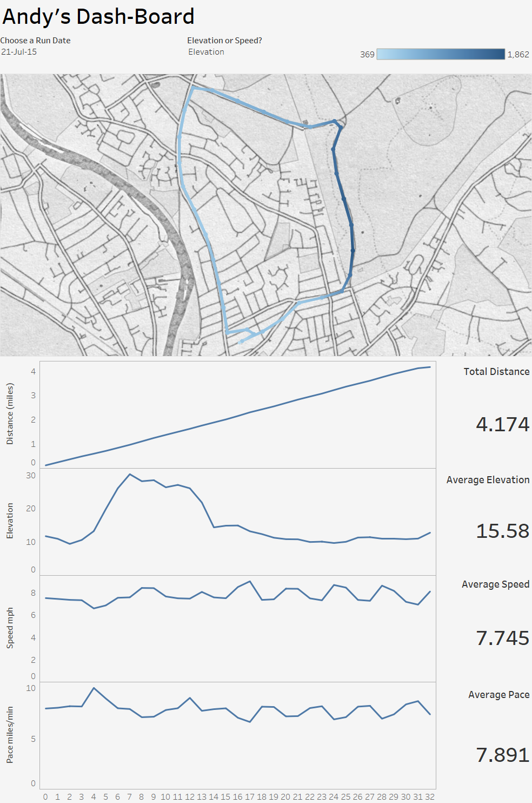
Task: Click the x-axis tick labeled 16
Action: [x=238, y=797]
